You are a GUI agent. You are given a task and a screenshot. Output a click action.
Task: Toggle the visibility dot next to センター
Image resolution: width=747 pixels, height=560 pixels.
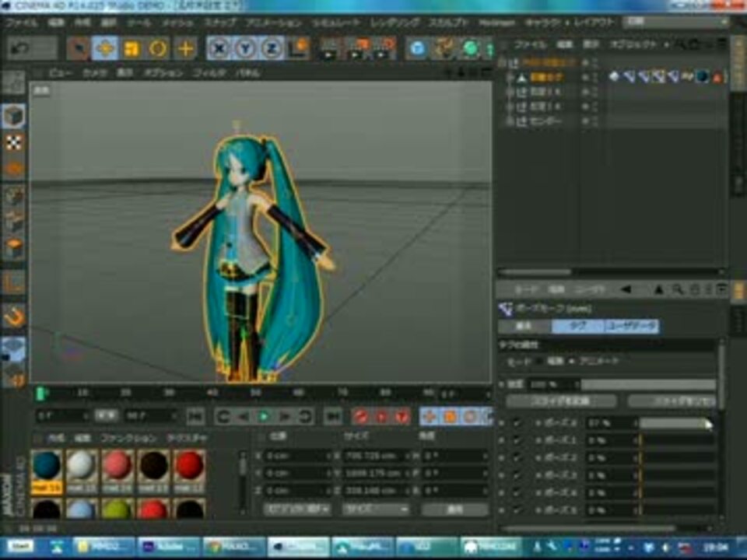584,121
